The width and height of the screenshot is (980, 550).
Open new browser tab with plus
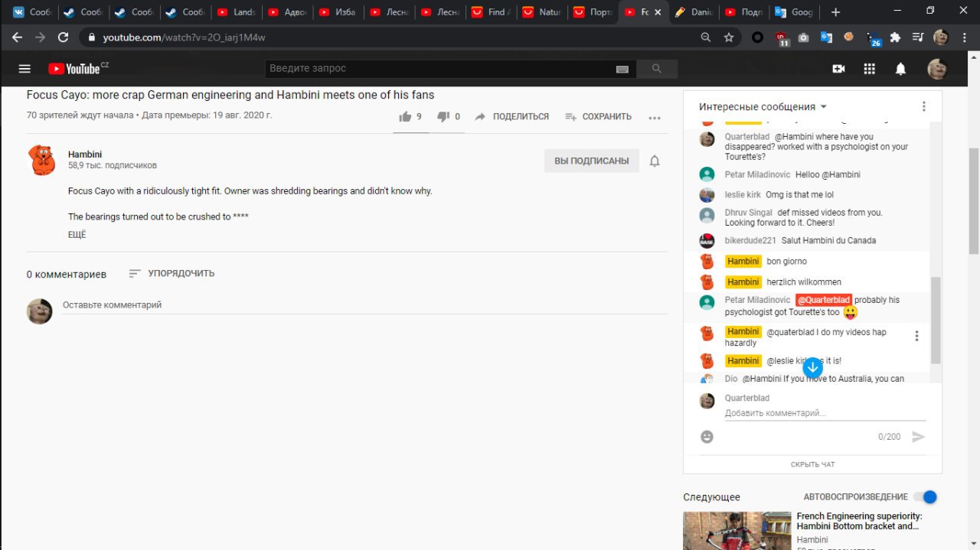tap(835, 12)
